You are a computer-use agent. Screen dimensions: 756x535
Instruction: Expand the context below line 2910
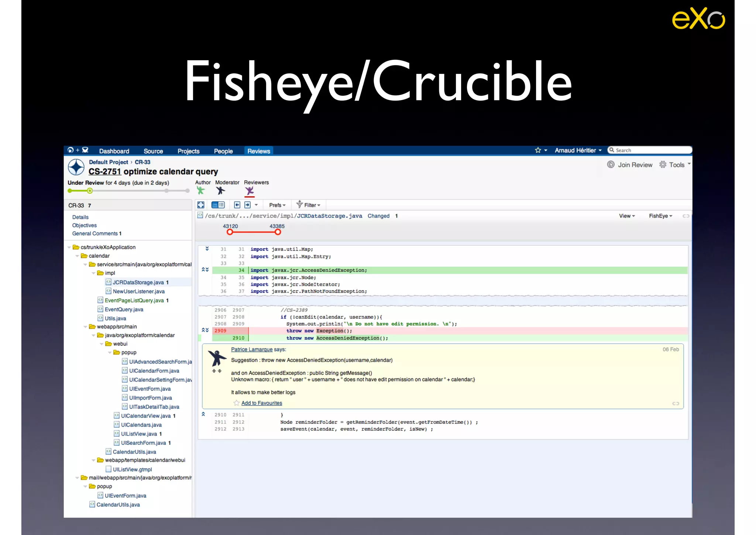pos(203,415)
